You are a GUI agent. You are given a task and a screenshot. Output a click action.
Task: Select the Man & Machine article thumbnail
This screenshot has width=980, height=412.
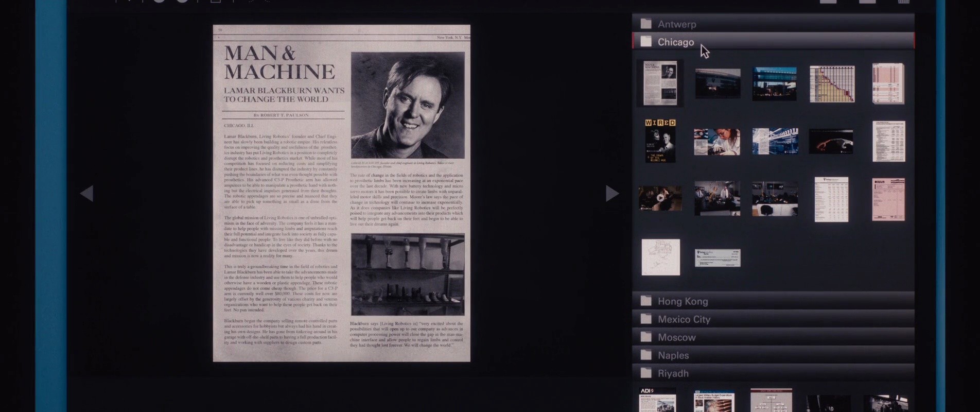point(660,83)
